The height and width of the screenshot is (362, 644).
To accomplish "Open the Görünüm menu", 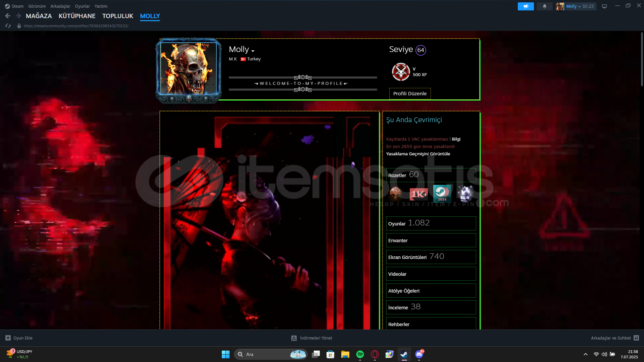I will (37, 6).
